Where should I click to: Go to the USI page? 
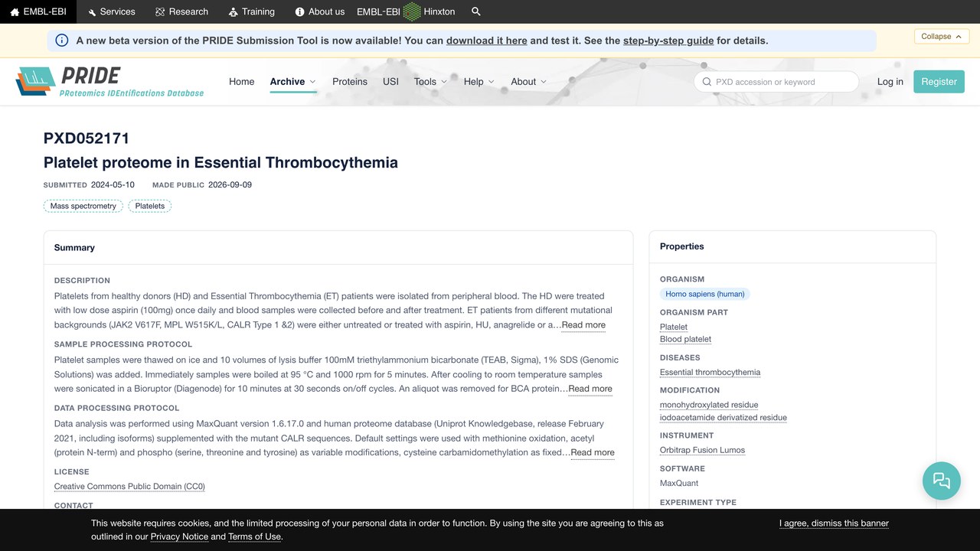click(390, 82)
